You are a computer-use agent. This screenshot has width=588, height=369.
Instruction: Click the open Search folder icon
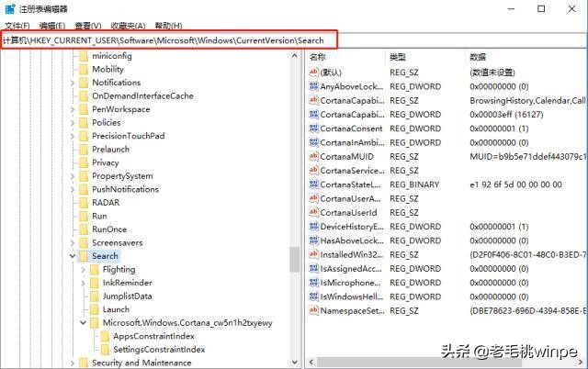(x=84, y=256)
